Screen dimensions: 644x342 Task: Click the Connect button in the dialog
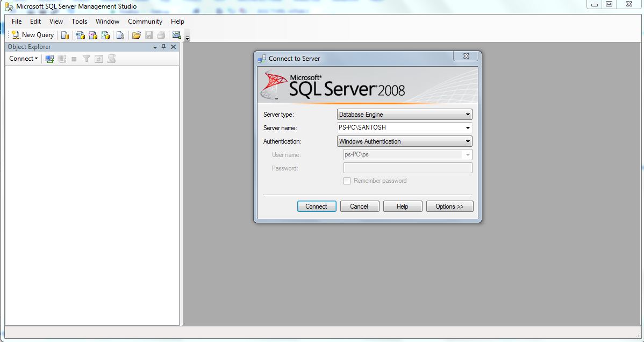pyautogui.click(x=316, y=206)
